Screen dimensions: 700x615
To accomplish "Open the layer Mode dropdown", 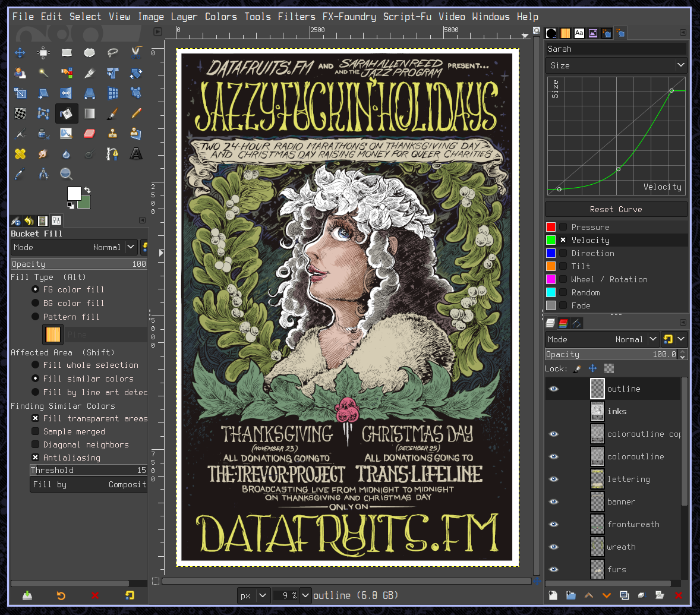I will coord(653,339).
